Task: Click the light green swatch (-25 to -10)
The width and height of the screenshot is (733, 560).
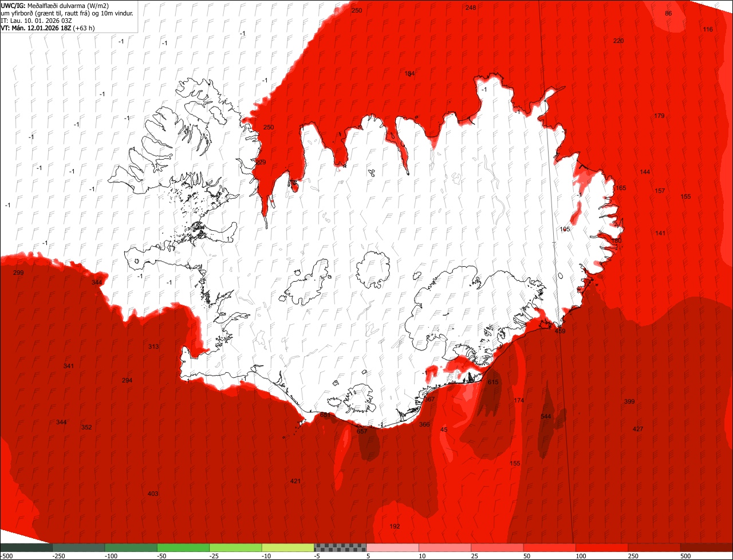Action: pyautogui.click(x=235, y=547)
